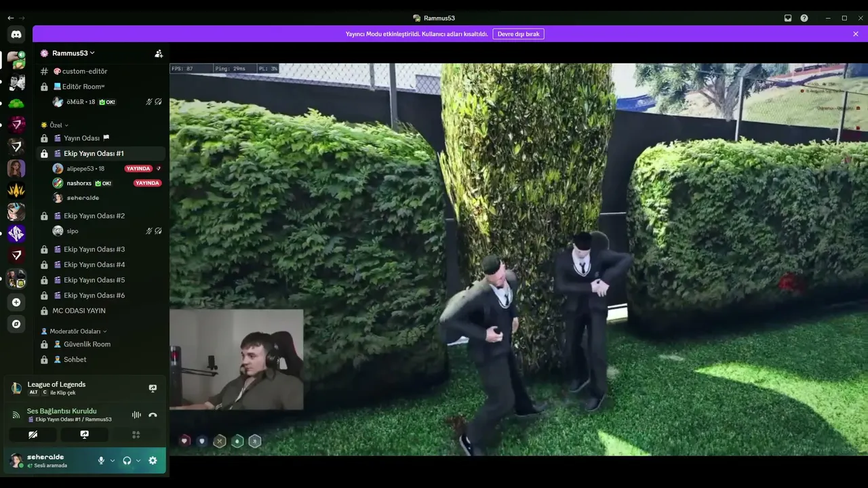This screenshot has height=488, width=868.
Task: Expand the Rammus53 server menu
Action: tap(73, 53)
